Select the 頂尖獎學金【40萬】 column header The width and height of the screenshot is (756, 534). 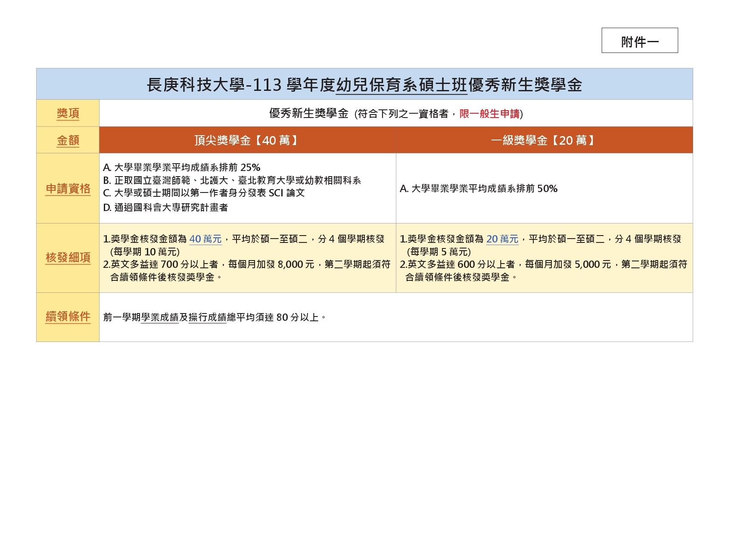(247, 140)
